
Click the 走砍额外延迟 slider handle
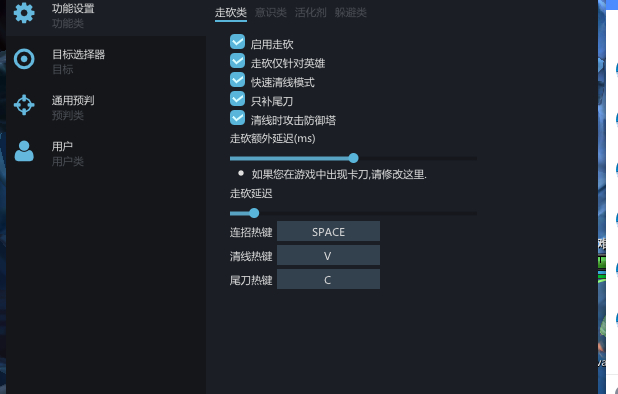(x=354, y=158)
